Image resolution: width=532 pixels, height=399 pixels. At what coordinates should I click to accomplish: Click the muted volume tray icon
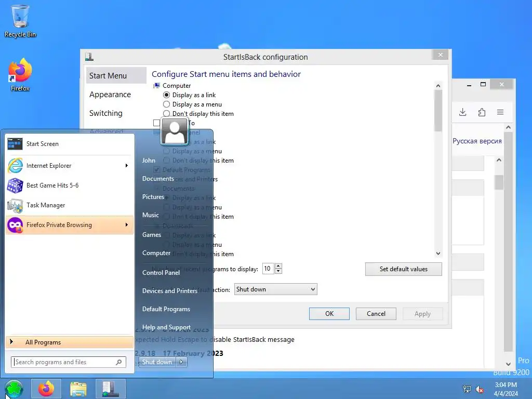tap(480, 389)
